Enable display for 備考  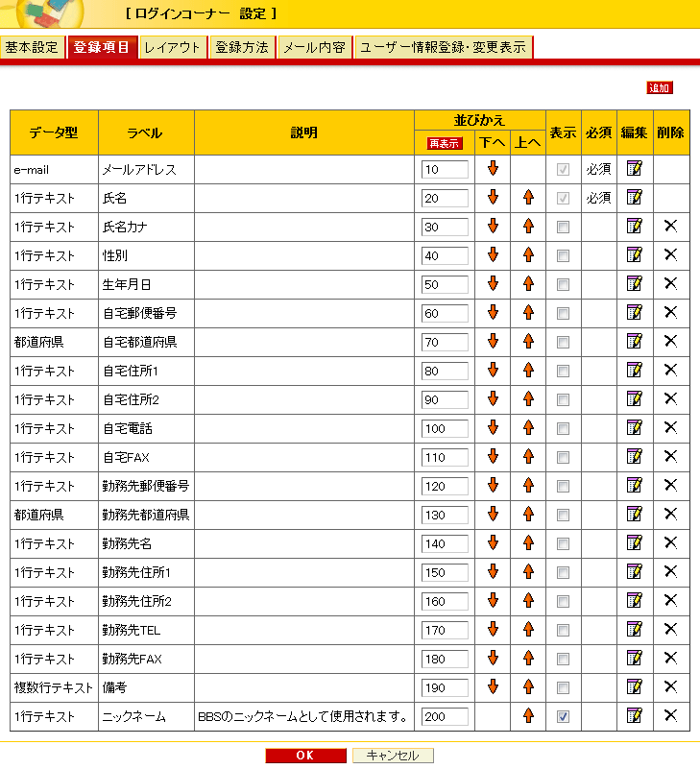[x=563, y=687]
